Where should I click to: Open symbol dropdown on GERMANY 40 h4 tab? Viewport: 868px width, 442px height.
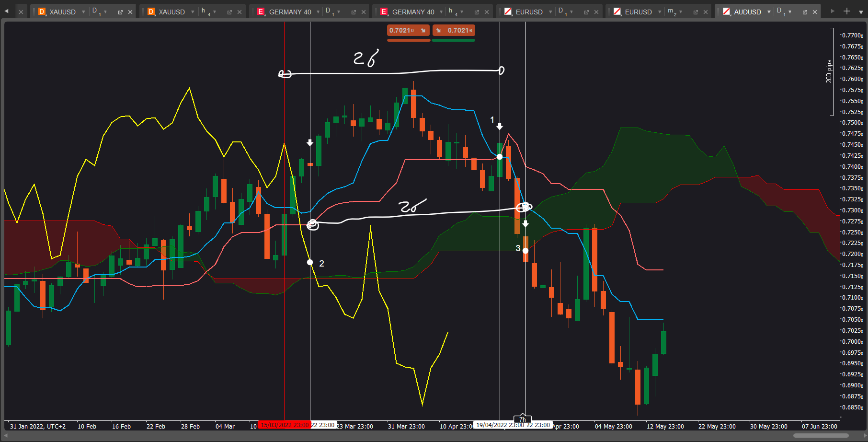[441, 12]
